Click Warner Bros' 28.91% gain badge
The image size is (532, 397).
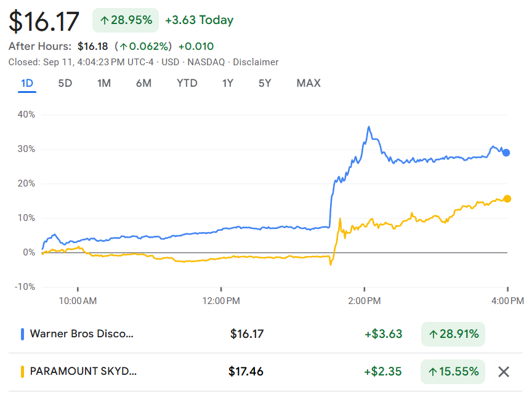point(453,334)
